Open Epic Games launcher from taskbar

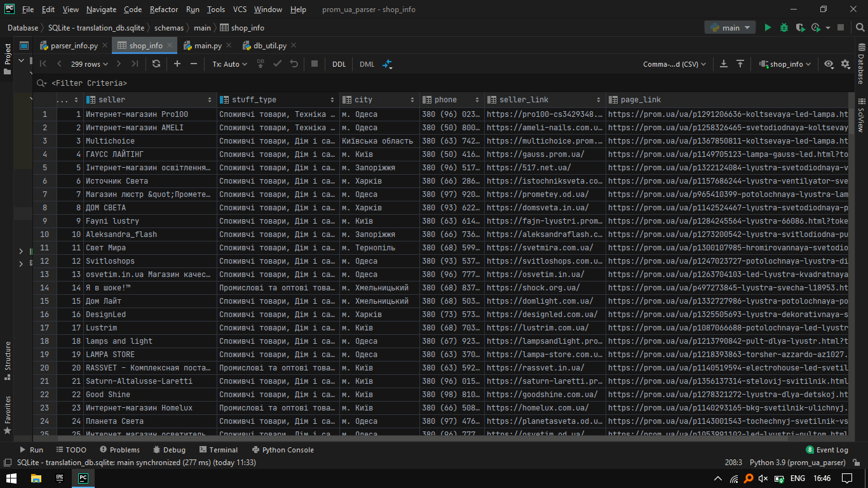(x=59, y=478)
